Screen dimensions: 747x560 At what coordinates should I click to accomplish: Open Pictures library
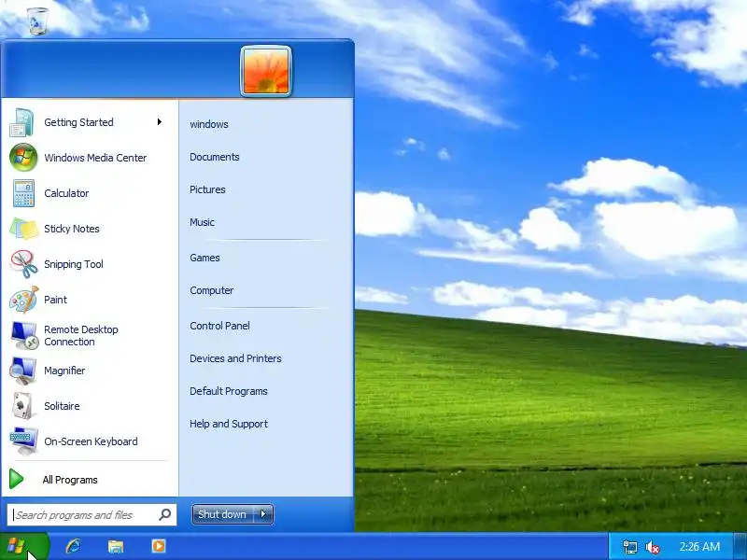pyautogui.click(x=207, y=189)
